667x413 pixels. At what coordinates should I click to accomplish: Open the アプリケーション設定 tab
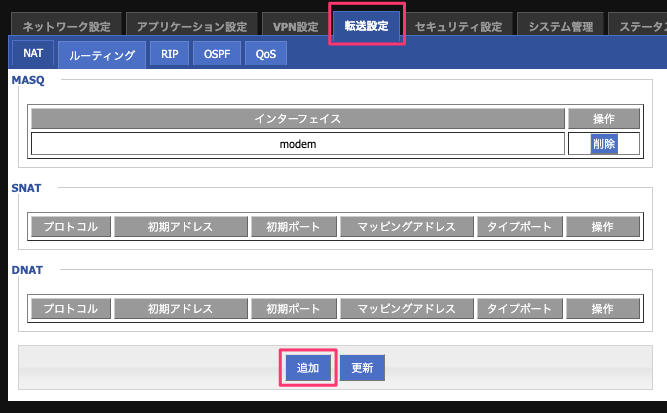192,25
